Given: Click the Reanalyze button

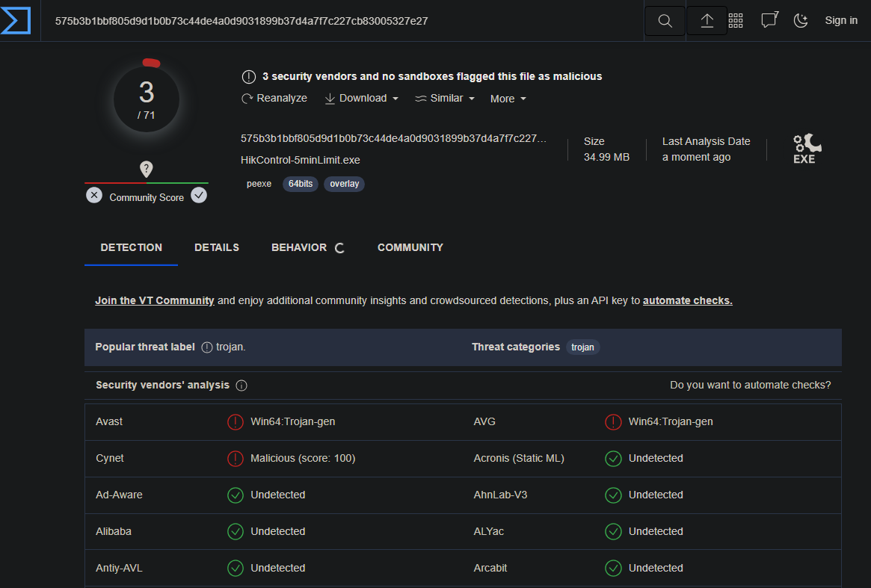Looking at the screenshot, I should [274, 99].
